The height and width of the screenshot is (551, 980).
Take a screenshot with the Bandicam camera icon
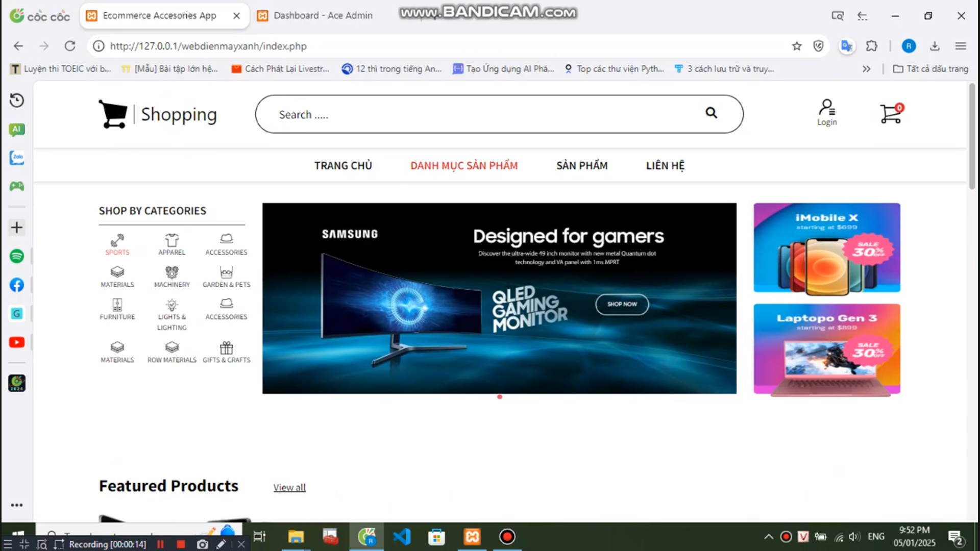[203, 544]
